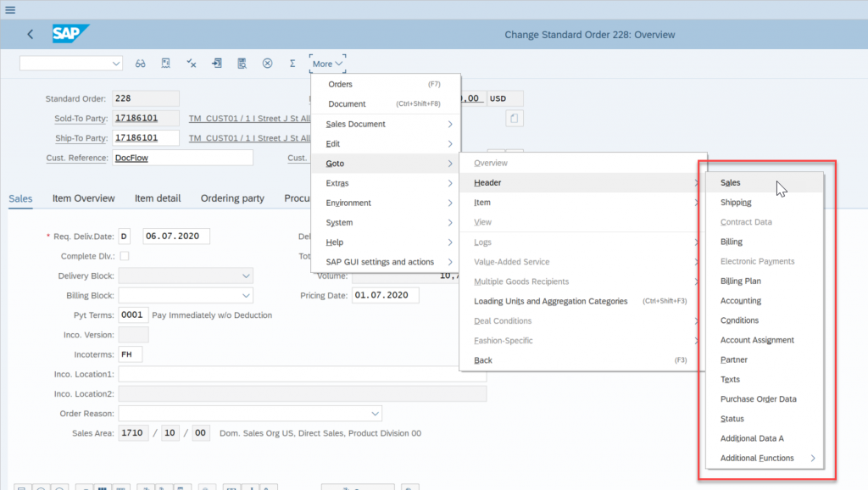
Task: Open the Delivery Block dropdown
Action: [246, 276]
